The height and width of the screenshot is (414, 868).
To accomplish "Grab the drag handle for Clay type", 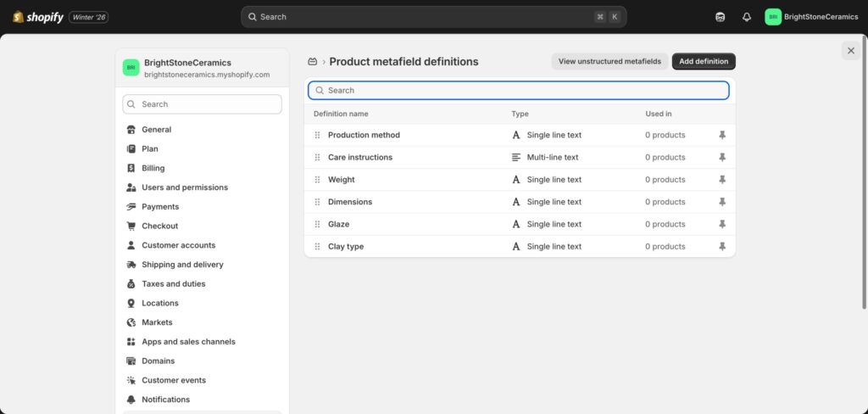I will click(317, 246).
